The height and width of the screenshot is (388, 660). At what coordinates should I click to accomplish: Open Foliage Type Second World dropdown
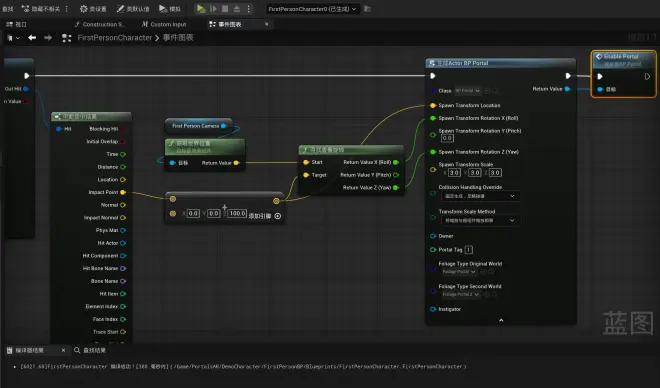coord(462,294)
